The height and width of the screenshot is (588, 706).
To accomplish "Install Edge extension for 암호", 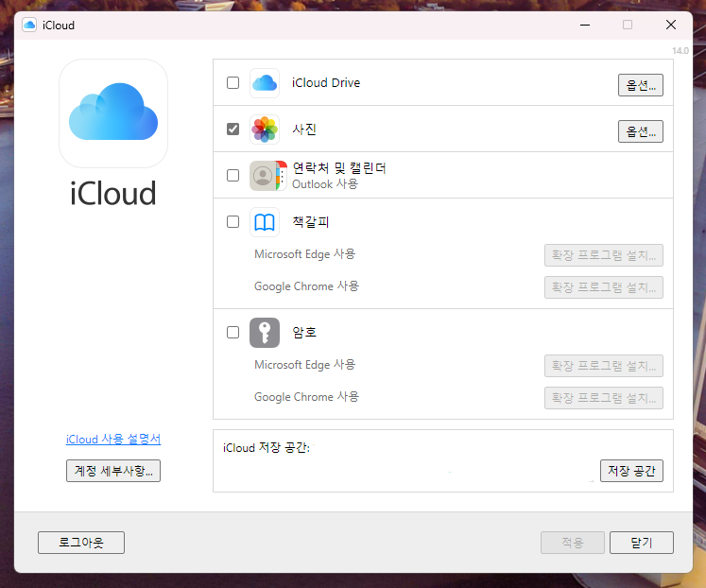I will click(x=603, y=366).
